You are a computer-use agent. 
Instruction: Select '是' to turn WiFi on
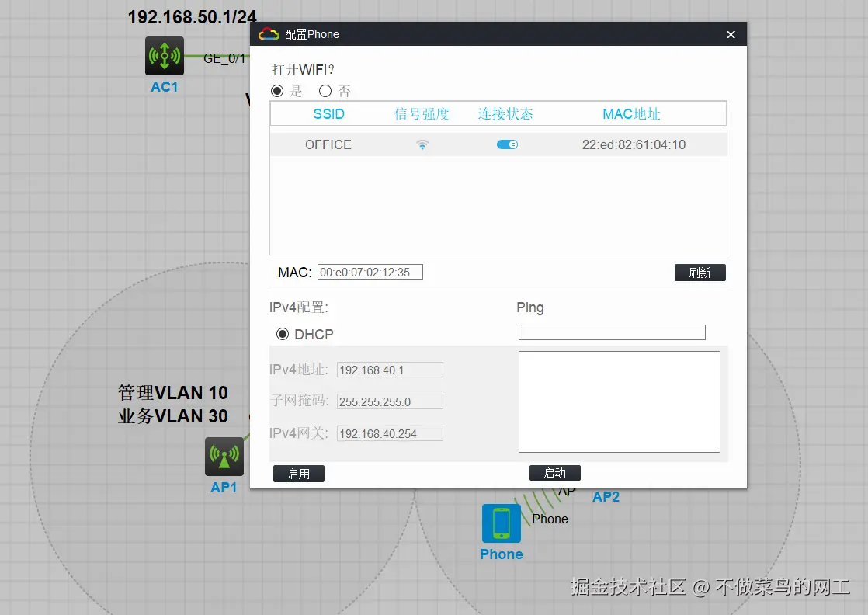[x=277, y=91]
